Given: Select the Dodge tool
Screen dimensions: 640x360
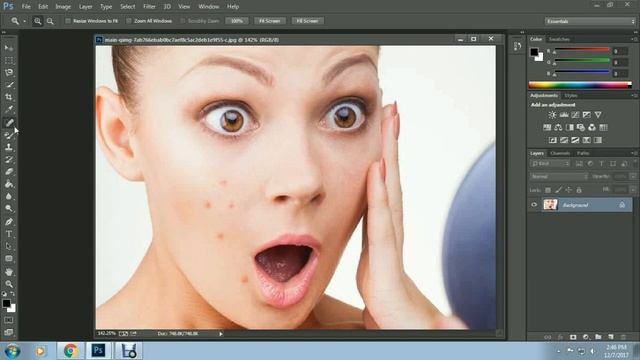Looking at the screenshot, I should [9, 209].
